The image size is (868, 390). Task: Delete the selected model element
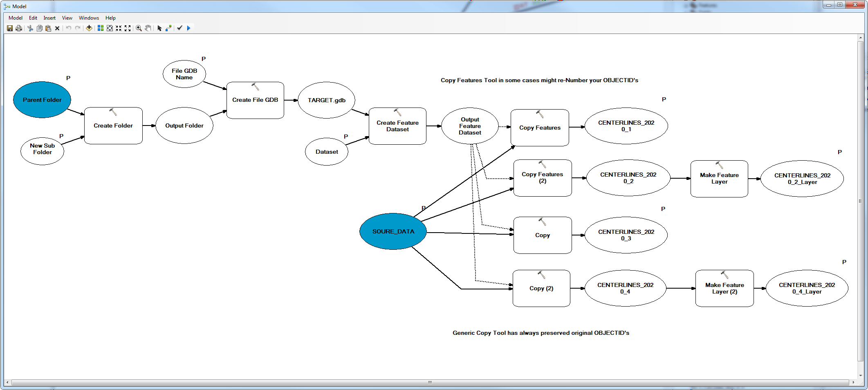tap(57, 28)
